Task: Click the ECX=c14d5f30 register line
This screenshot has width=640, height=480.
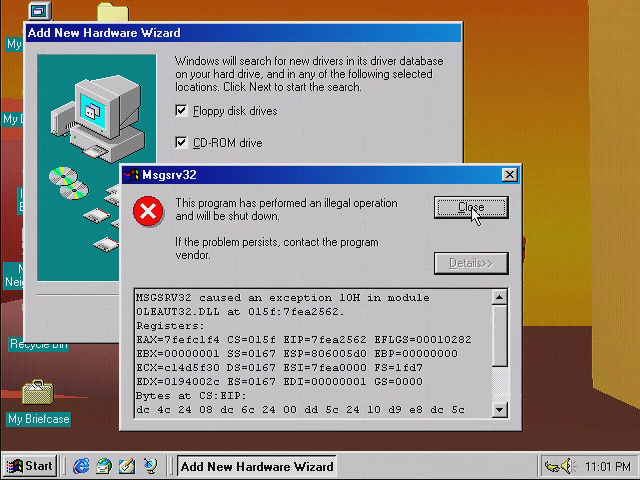Action: pyautogui.click(x=280, y=368)
